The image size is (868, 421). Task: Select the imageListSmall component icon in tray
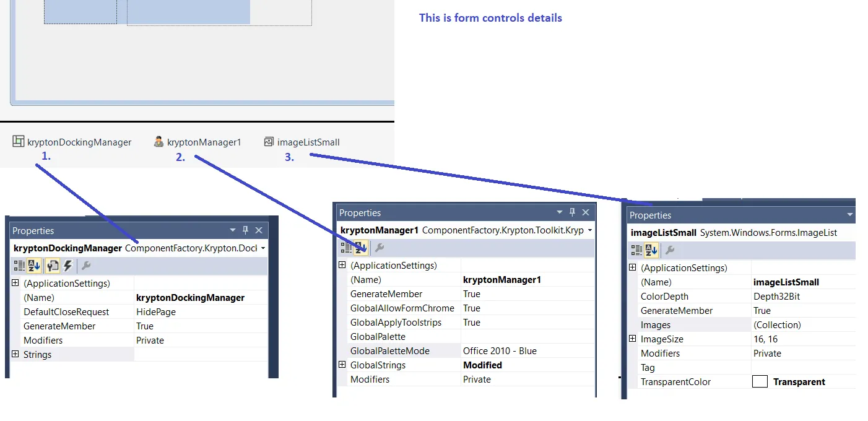tap(268, 142)
